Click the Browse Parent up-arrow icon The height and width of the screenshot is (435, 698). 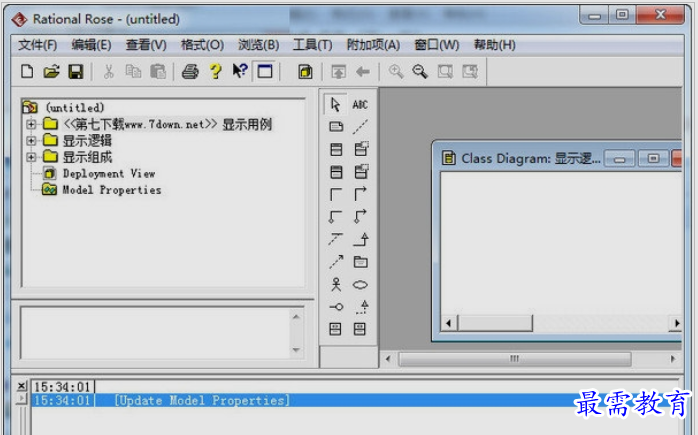338,71
